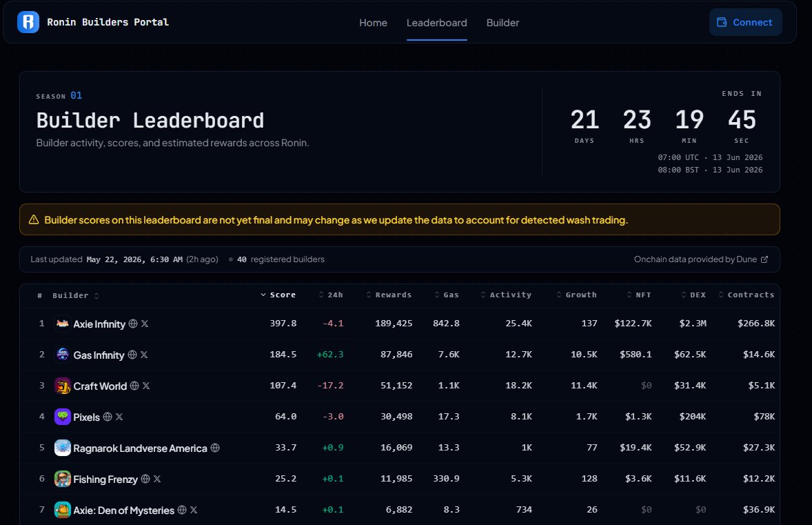This screenshot has width=812, height=525.
Task: Click the Ronin Builders Portal title text
Action: (x=108, y=22)
